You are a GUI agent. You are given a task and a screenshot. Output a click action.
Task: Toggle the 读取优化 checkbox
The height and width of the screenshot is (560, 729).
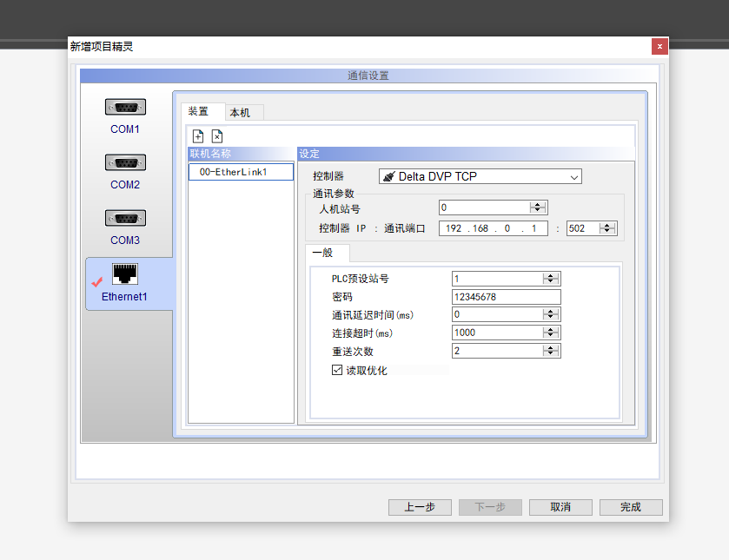(338, 370)
